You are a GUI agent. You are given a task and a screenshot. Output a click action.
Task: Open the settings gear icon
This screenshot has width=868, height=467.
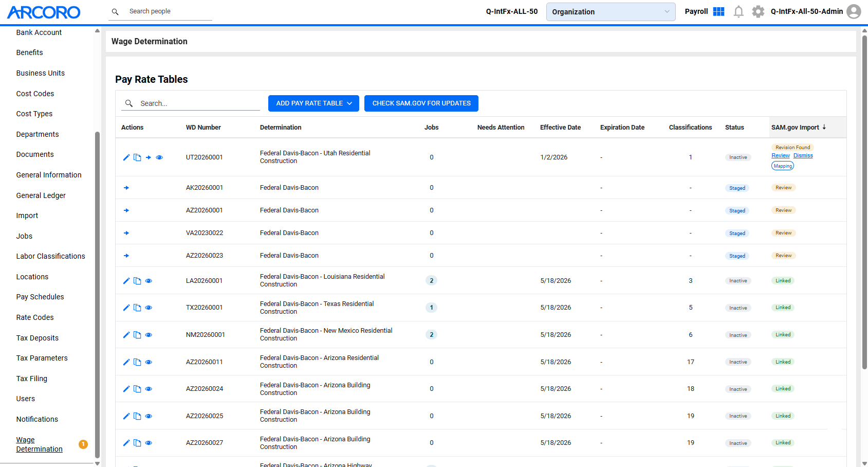(x=758, y=11)
